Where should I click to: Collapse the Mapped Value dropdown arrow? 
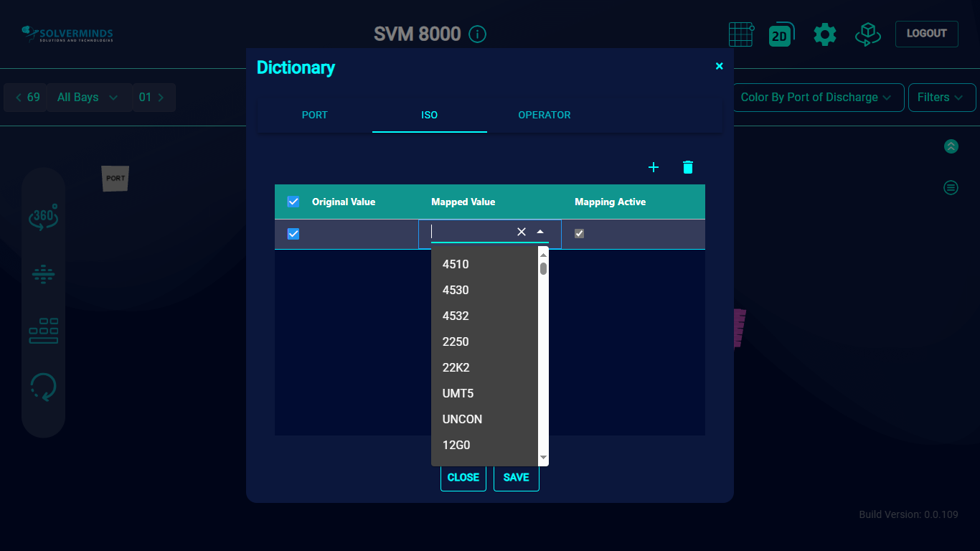click(x=540, y=232)
